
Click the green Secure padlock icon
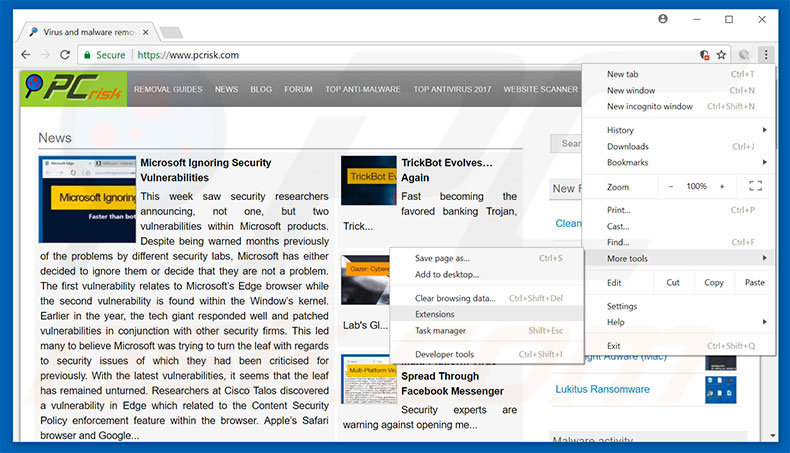coord(87,55)
